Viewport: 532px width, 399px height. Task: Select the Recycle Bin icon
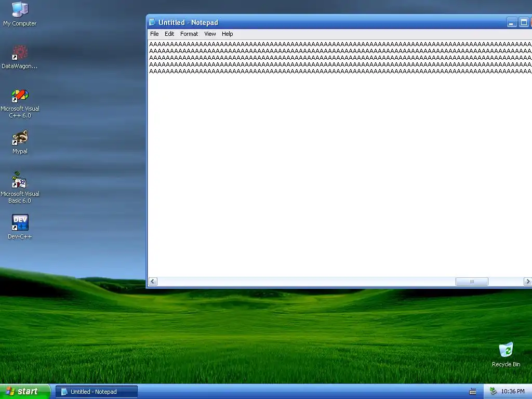tap(506, 354)
